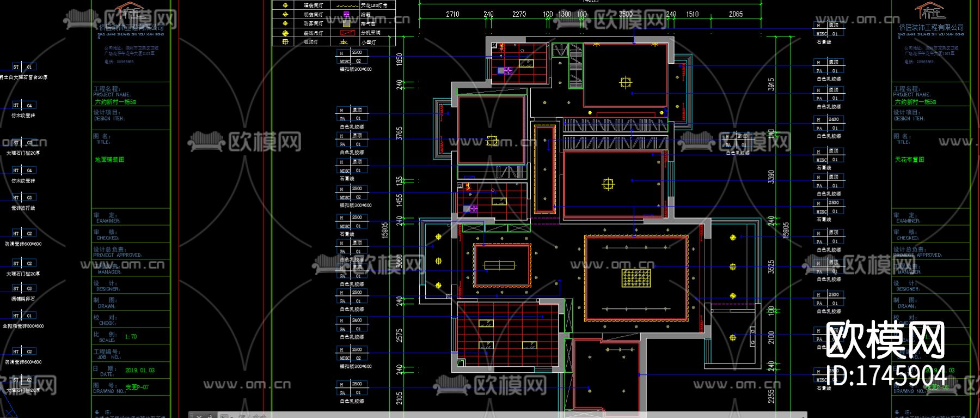
Task: Select the grid chandelier symbol in the living room
Action: [636, 277]
